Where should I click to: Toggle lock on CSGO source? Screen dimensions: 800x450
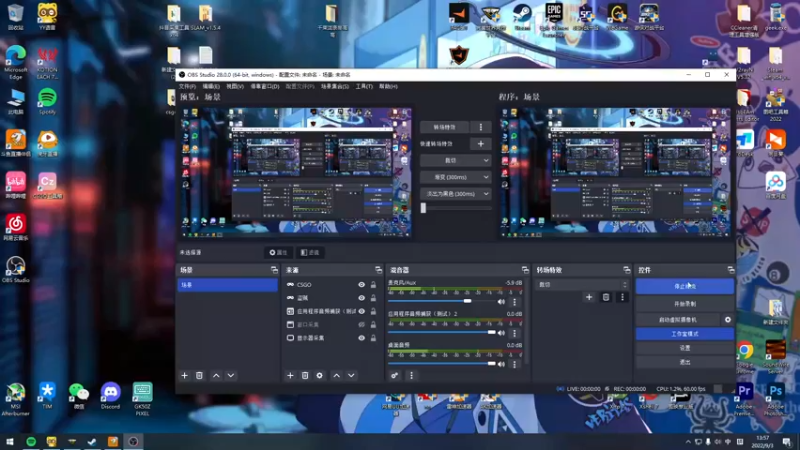(x=373, y=285)
